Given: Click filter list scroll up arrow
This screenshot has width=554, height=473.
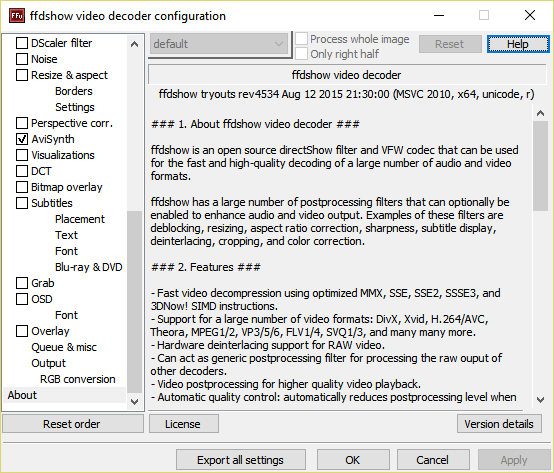Looking at the screenshot, I should [134, 44].
